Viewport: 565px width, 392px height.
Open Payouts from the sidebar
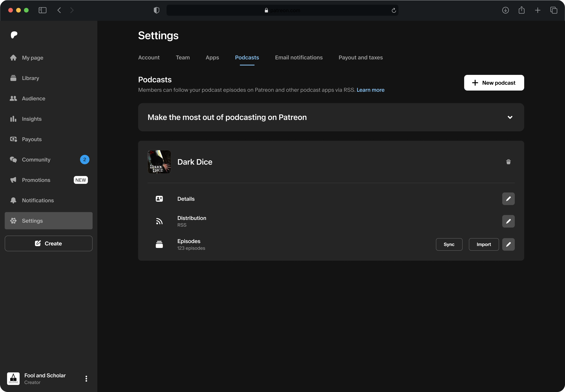tap(49, 139)
